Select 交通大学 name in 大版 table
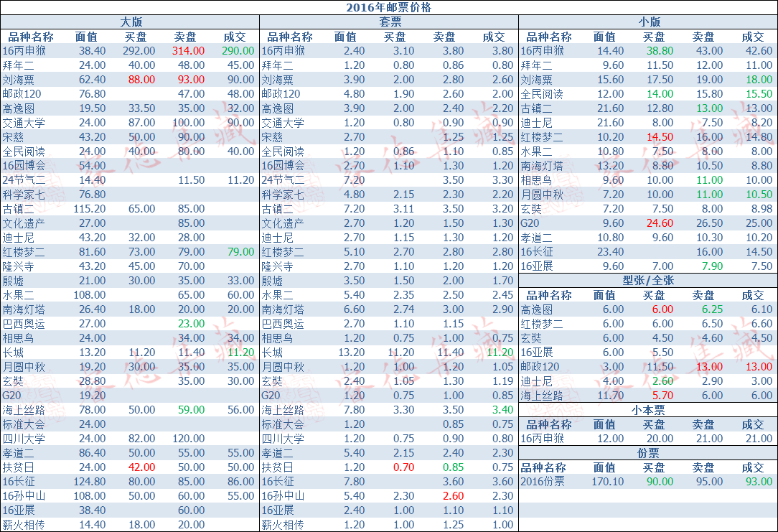Image resolution: width=778 pixels, height=532 pixels. point(23,123)
